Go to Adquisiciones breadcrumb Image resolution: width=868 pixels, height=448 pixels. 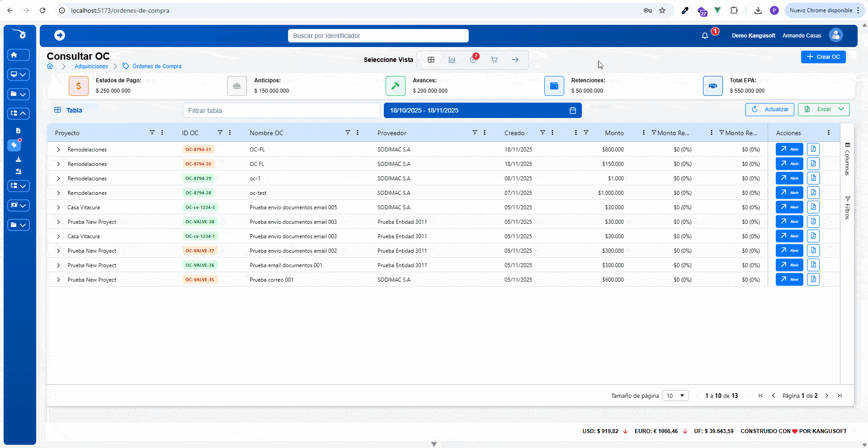pos(91,66)
